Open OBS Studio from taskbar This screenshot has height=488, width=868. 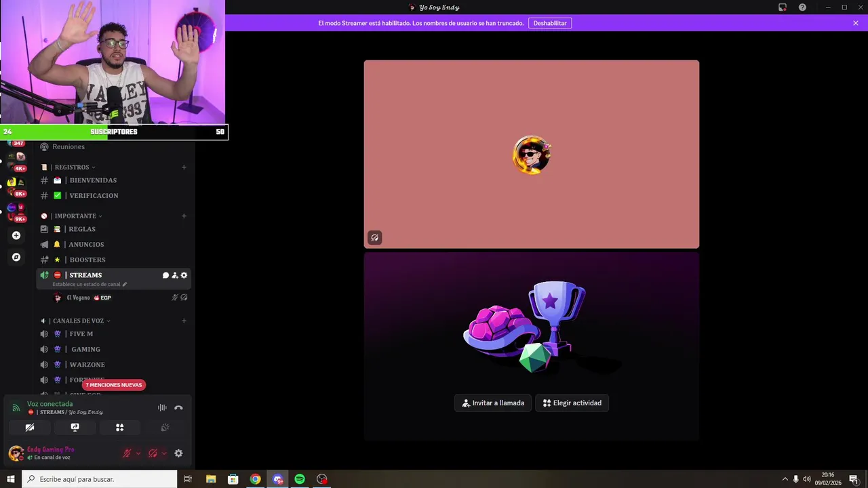click(x=322, y=479)
